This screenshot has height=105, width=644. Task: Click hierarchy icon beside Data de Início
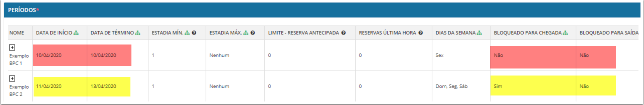76,33
